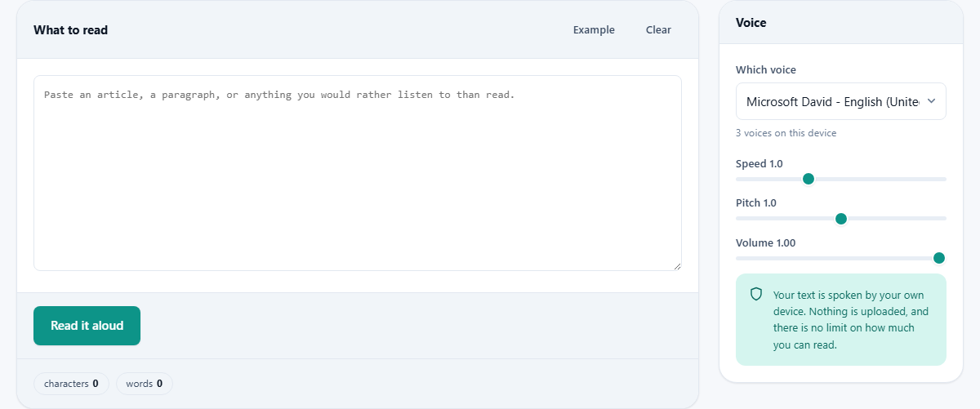Click the text area resize grip

click(x=677, y=266)
